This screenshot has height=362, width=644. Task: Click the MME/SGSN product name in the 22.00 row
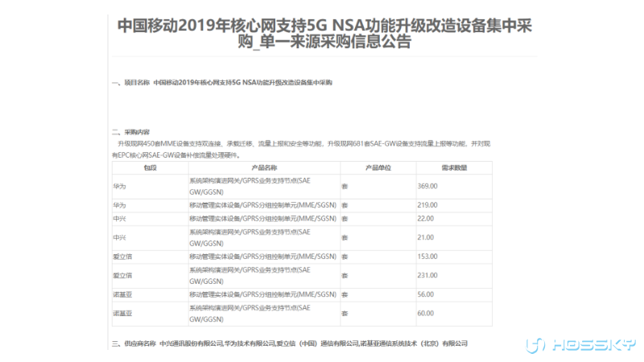tap(263, 219)
